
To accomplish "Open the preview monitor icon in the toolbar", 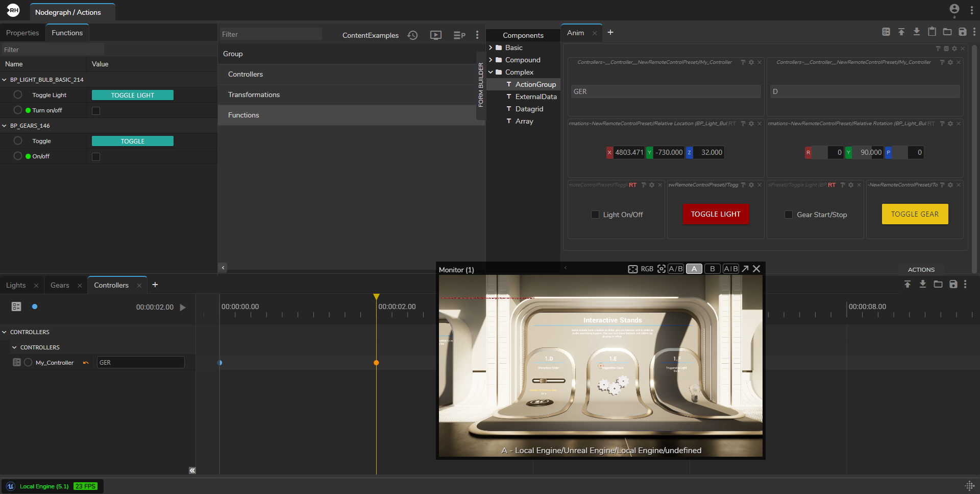I will [x=435, y=35].
